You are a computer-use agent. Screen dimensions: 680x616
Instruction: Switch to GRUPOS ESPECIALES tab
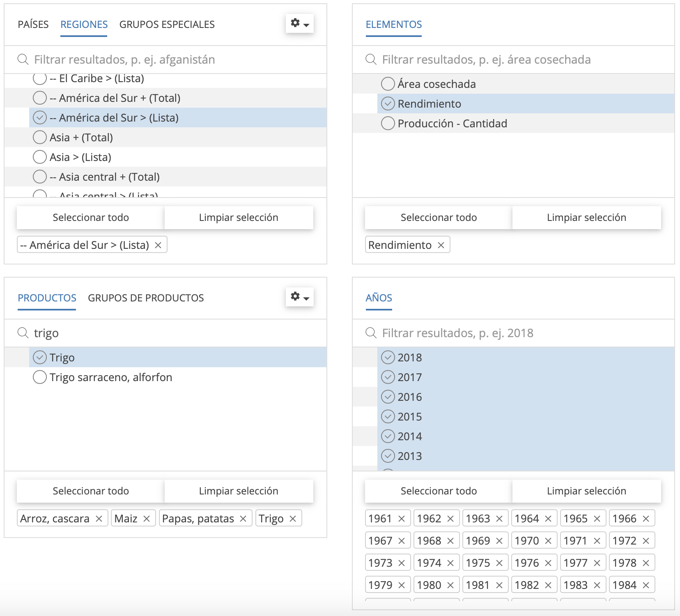(x=167, y=25)
